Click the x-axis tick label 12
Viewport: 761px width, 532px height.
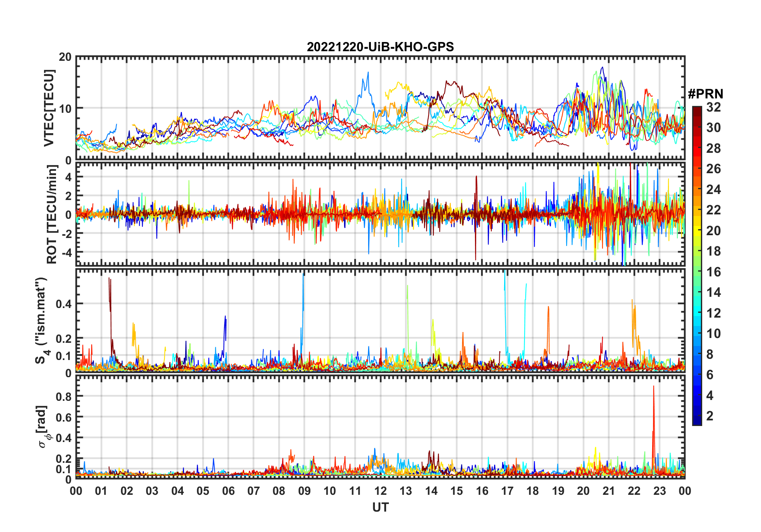click(380, 491)
